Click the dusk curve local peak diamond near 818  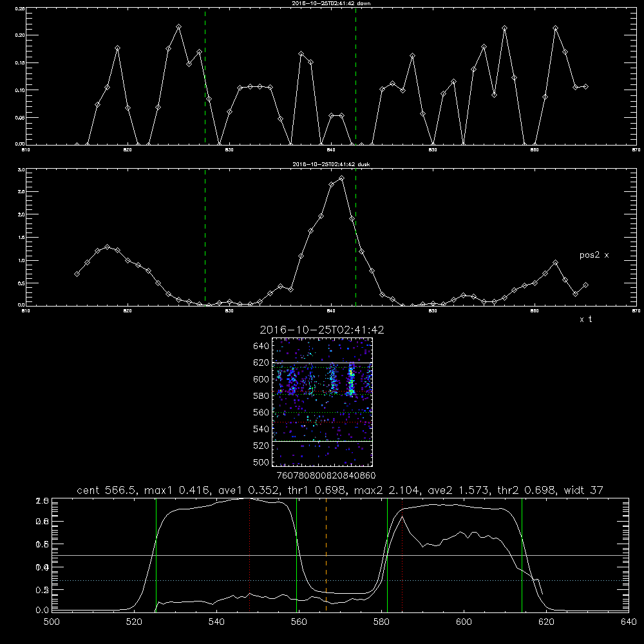pos(107,247)
